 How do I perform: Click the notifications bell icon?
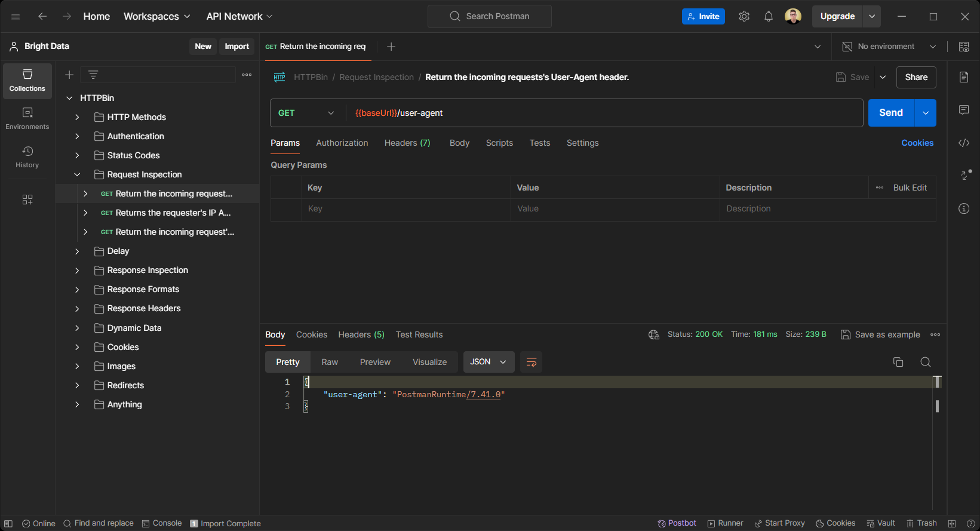pos(769,17)
